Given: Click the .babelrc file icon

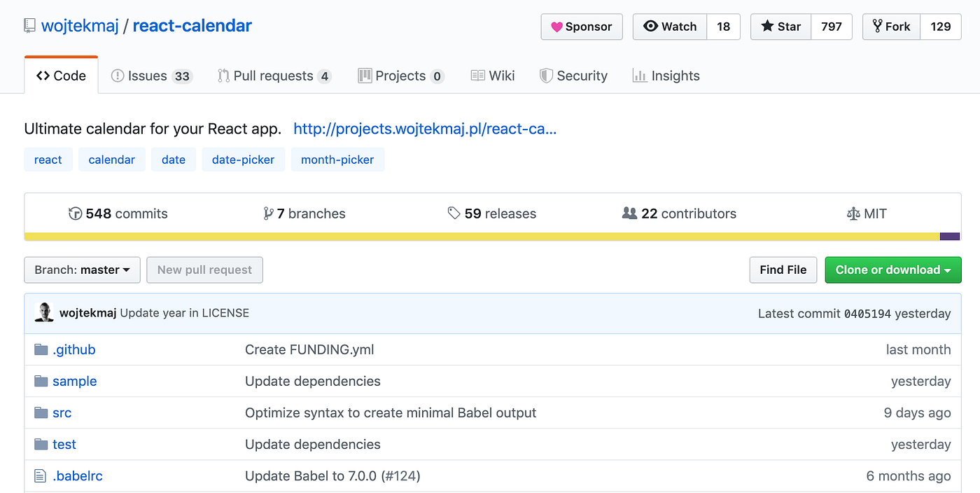Looking at the screenshot, I should 40,476.
